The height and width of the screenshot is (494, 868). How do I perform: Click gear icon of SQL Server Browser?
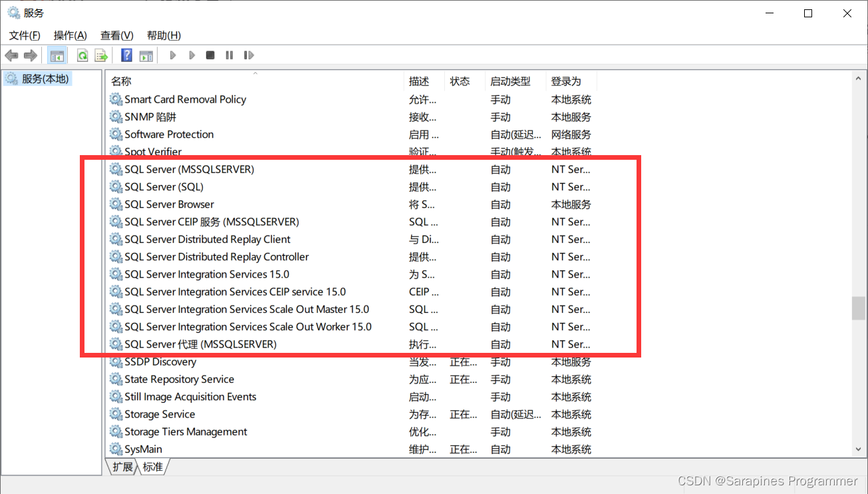click(116, 204)
